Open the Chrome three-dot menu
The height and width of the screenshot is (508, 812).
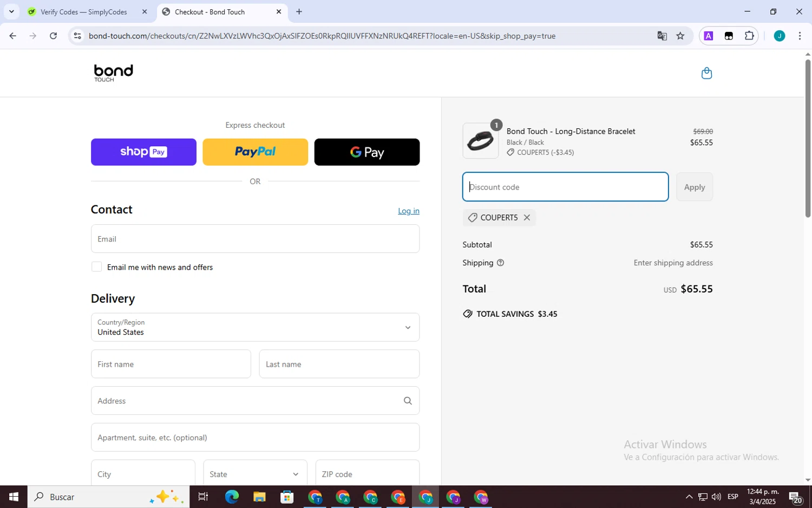800,36
